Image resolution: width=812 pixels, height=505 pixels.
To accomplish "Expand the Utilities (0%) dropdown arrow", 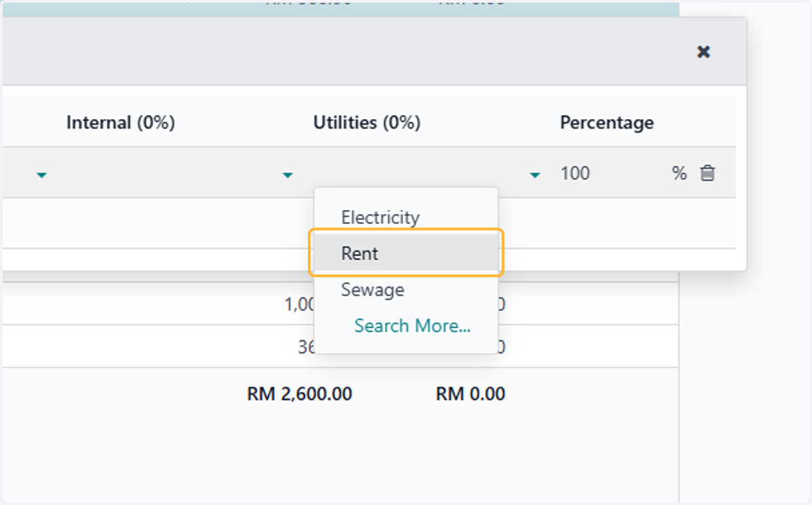I will pos(535,175).
